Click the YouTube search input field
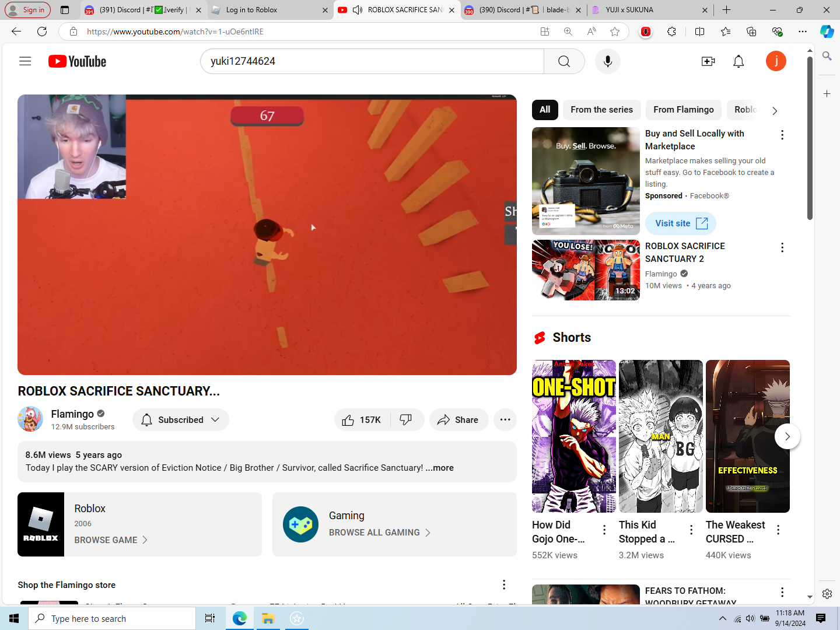Screen dimensions: 840x630 click(x=372, y=61)
